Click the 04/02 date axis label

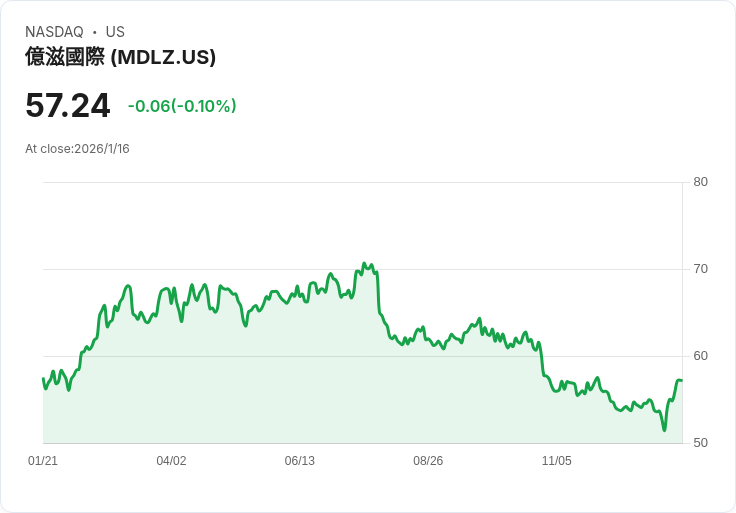(171, 461)
